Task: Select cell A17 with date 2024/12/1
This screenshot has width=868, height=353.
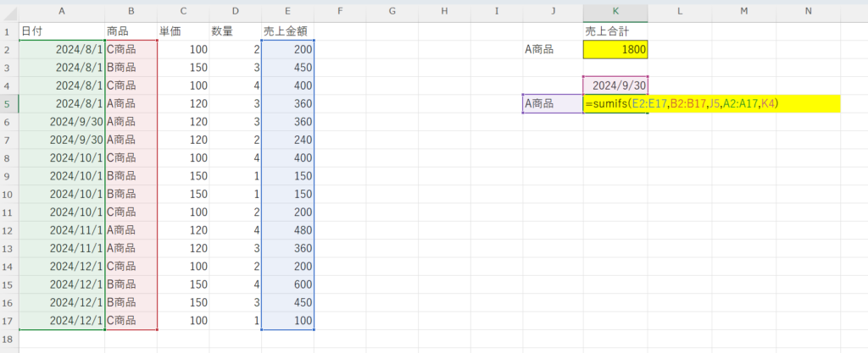Action: point(61,321)
